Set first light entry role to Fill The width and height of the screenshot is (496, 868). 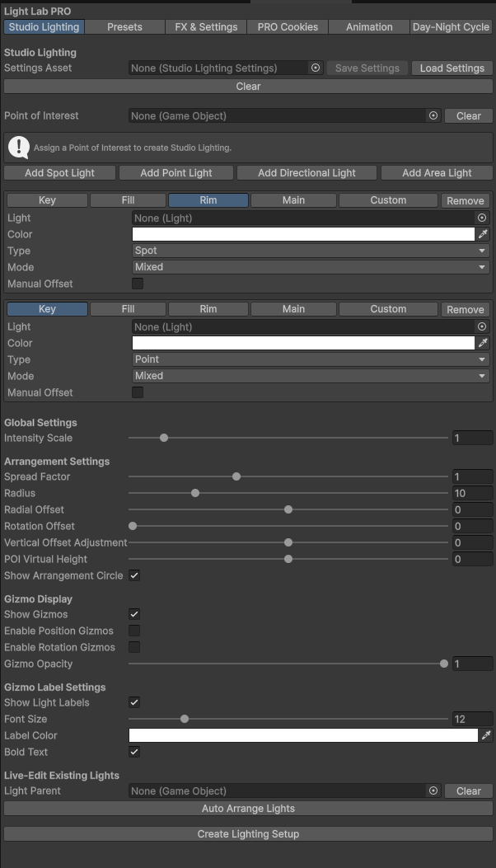coord(128,200)
